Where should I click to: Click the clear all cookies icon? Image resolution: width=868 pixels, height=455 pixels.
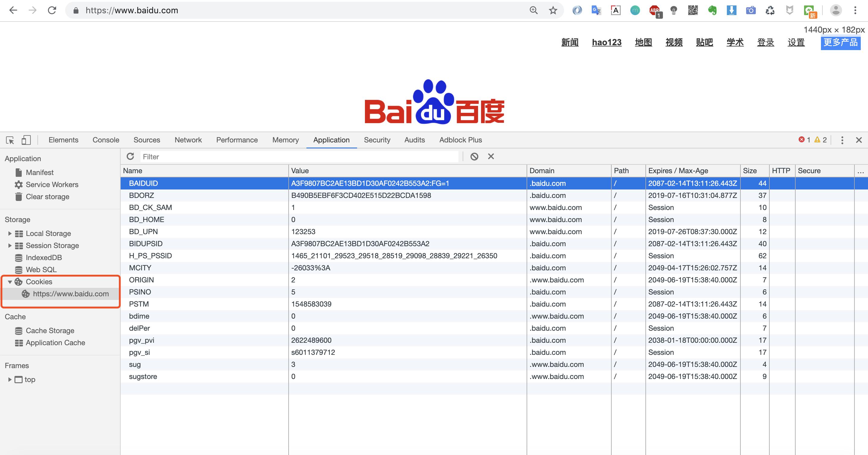[474, 156]
